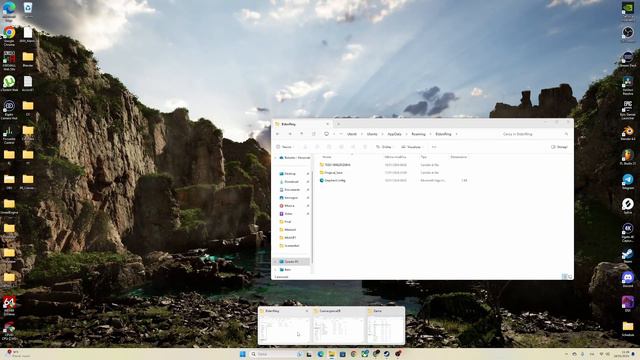Unpin Desktop from quick access sidebar

tap(308, 174)
